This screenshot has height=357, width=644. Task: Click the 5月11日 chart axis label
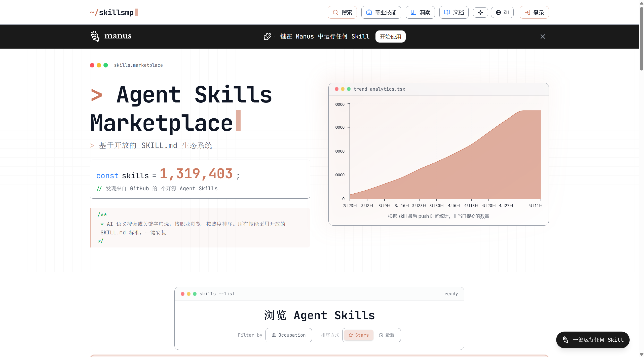pos(535,205)
